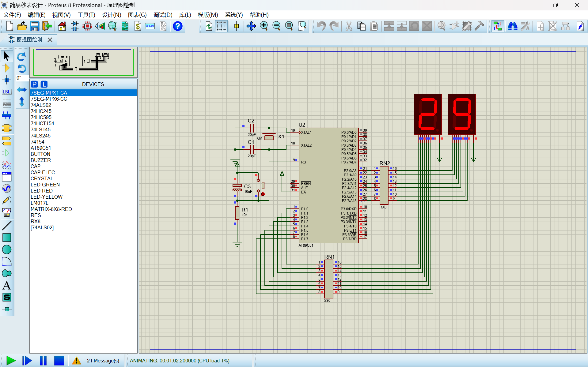
Task: Click the blue Help question mark icon
Action: tap(177, 26)
